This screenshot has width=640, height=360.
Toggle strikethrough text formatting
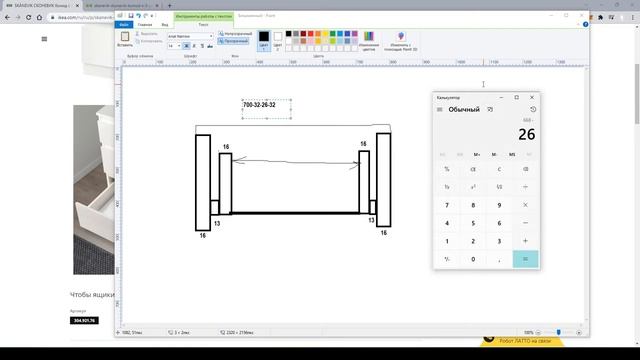(210, 46)
